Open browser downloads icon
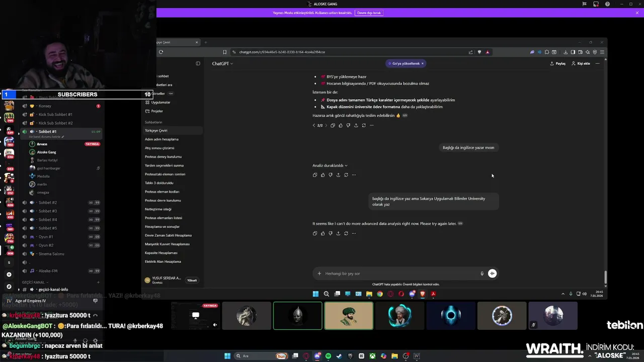 (x=566, y=52)
